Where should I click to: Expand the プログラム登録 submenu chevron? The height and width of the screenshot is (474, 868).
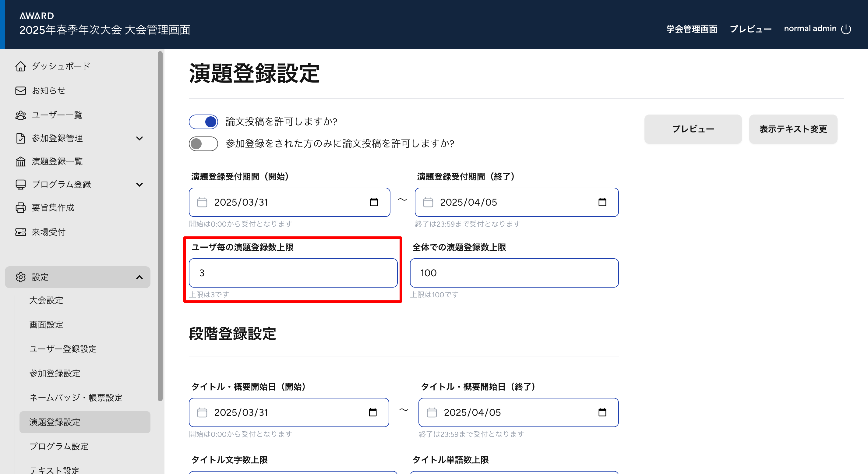click(x=139, y=184)
